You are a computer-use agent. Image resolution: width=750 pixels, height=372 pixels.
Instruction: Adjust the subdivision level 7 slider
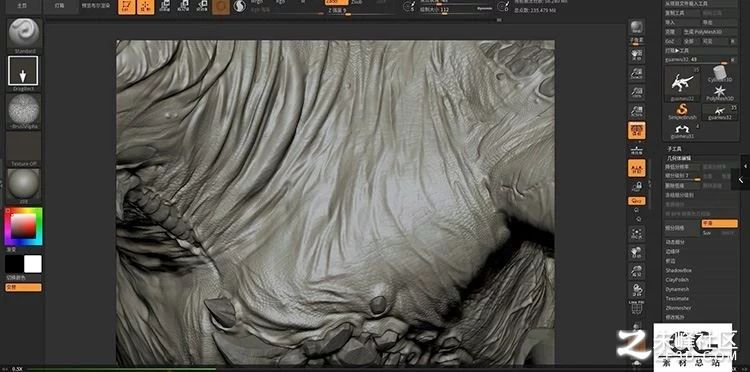[683, 176]
